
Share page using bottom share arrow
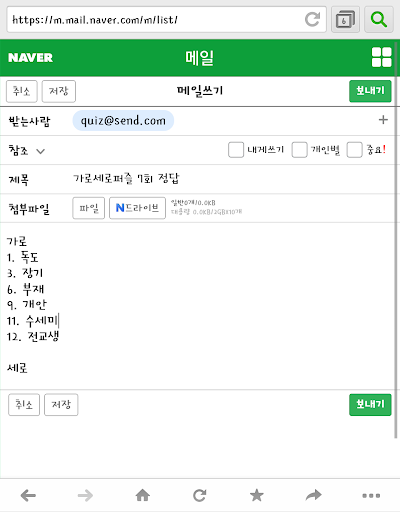tap(314, 495)
